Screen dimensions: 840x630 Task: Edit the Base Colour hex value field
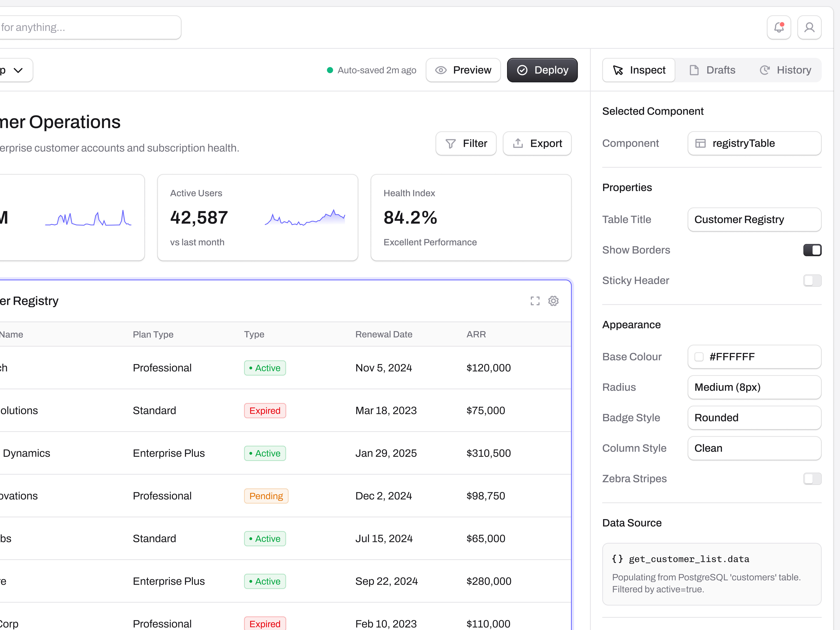[754, 357]
